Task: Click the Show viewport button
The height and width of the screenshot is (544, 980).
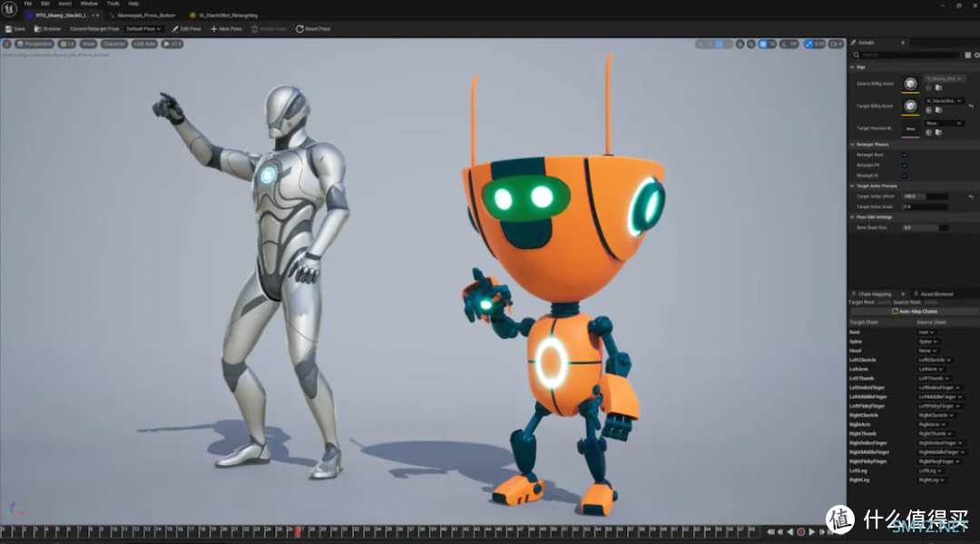Action: 88,44
